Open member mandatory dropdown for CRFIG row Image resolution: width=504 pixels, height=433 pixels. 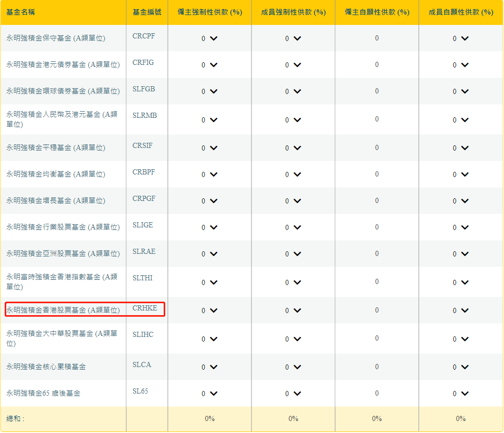coord(293,65)
